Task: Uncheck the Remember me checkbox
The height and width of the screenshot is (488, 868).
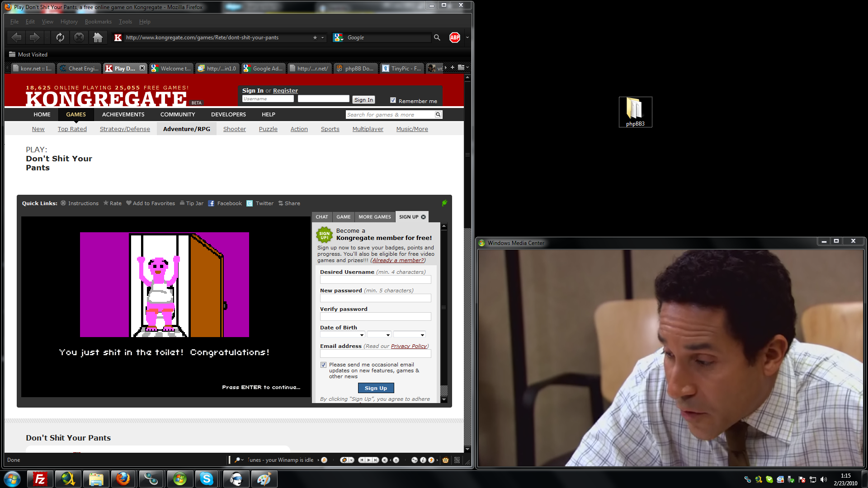Action: coord(393,100)
